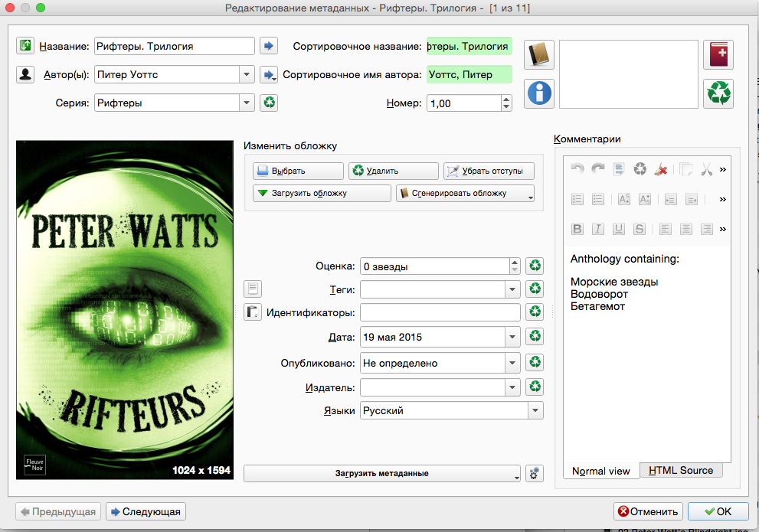The width and height of the screenshot is (759, 532).
Task: Click the redo icon in comments toolbar
Action: click(x=598, y=169)
